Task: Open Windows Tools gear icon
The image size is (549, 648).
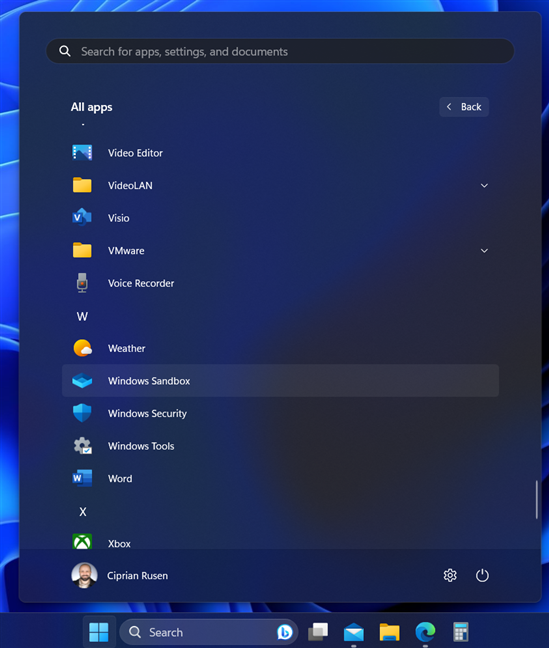Action: 82,446
